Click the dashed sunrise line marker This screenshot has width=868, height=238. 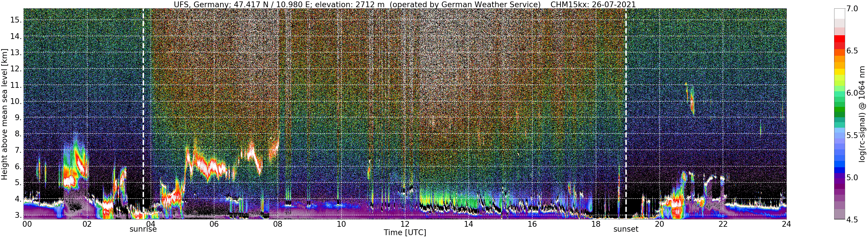pyautogui.click(x=143, y=114)
